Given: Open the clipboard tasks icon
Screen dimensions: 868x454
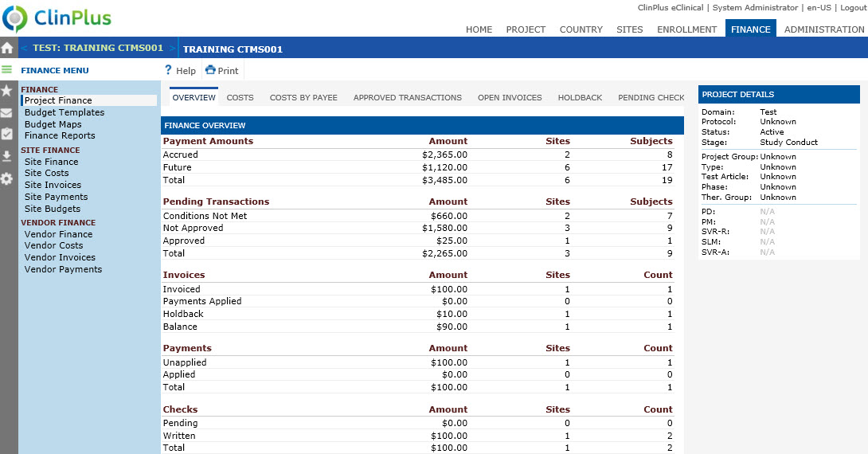Looking at the screenshot, I should [x=7, y=134].
